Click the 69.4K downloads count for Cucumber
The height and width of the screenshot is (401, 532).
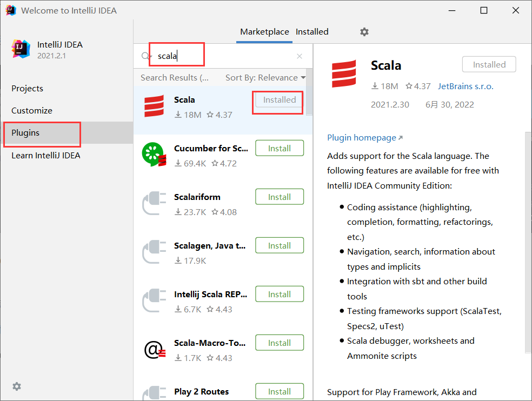195,164
